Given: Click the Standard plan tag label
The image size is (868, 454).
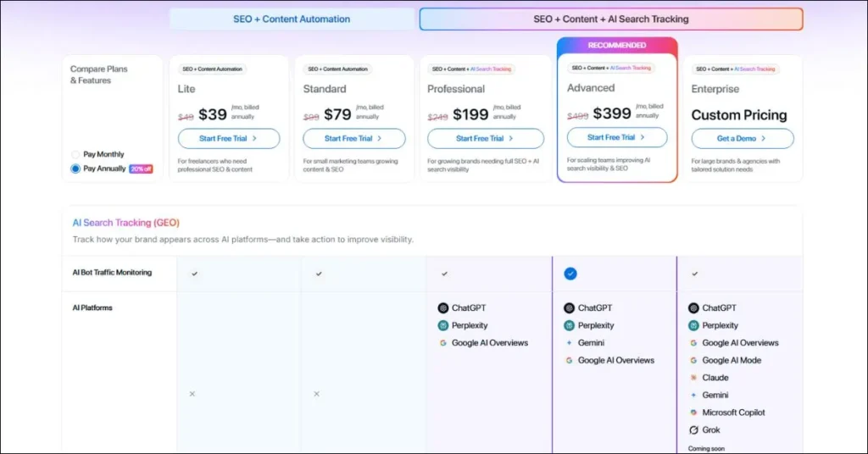Looking at the screenshot, I should coord(337,69).
